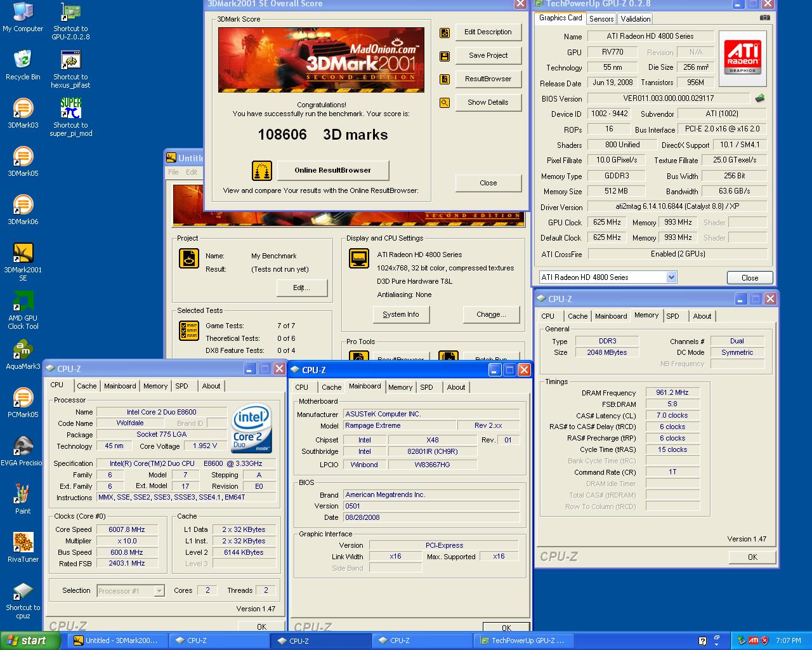Click DRAM Frequency value in CPU-Z

[x=672, y=393]
